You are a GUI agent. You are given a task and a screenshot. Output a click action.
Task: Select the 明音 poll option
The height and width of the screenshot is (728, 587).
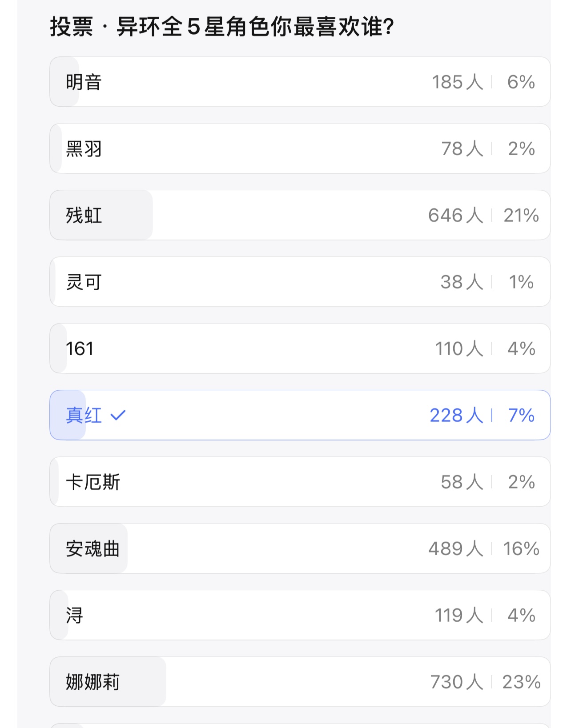tap(300, 82)
